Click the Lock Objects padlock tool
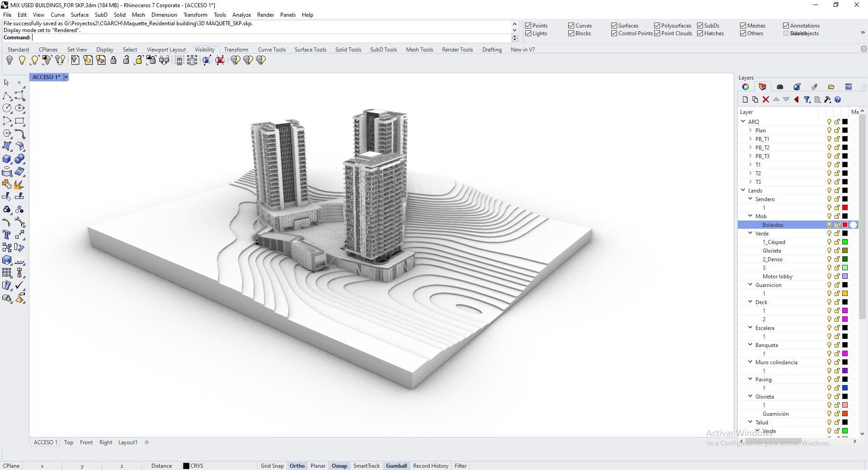 113,60
